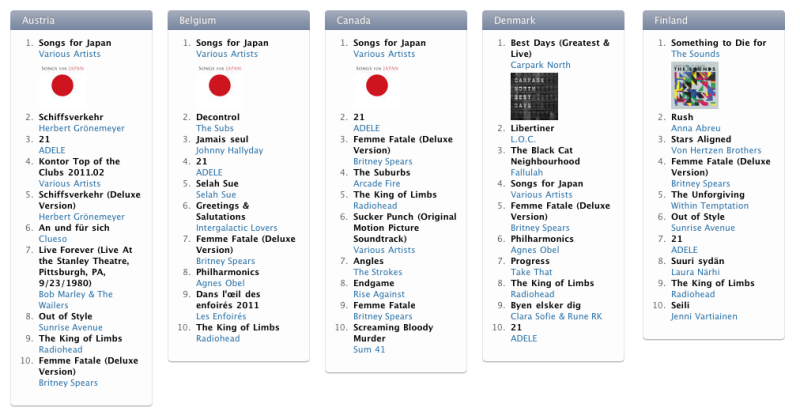The width and height of the screenshot is (800, 415).
Task: Open album Libertiner in Denmark list
Action: coord(532,128)
